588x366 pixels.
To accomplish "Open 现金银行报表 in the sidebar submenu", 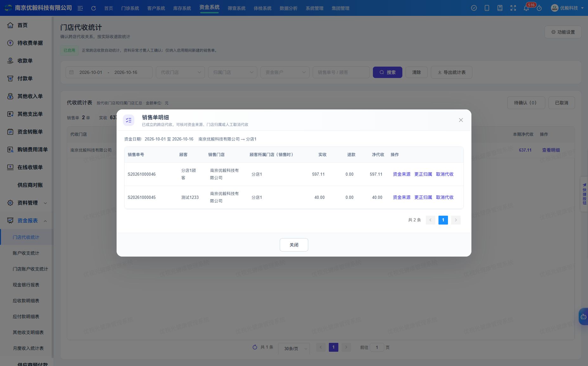I will pos(26,285).
